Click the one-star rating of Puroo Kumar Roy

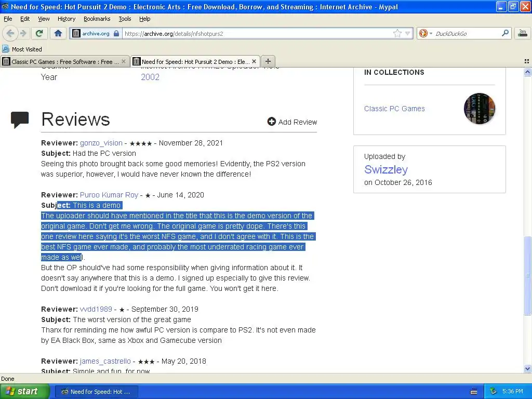tap(148, 195)
